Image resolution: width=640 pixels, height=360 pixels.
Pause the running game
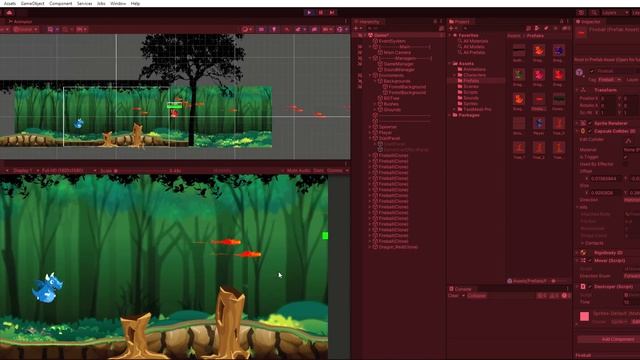pyautogui.click(x=321, y=13)
